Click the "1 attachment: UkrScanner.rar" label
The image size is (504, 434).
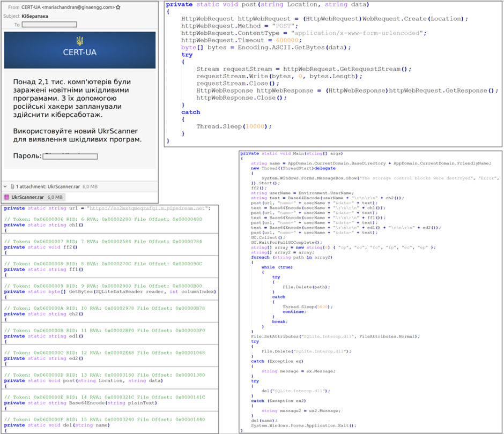pyautogui.click(x=48, y=186)
